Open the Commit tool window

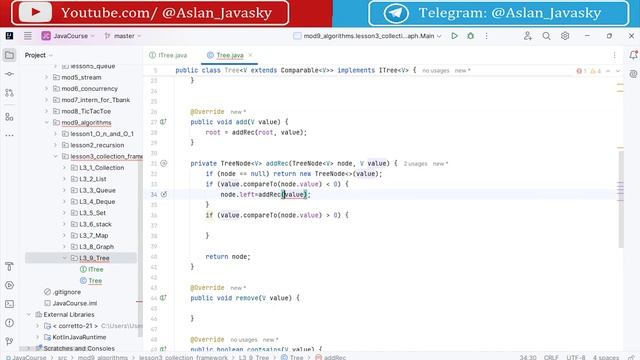(9, 74)
